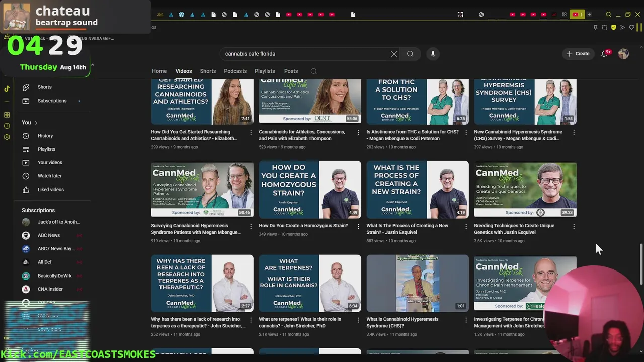Open the notifications bell

(604, 54)
